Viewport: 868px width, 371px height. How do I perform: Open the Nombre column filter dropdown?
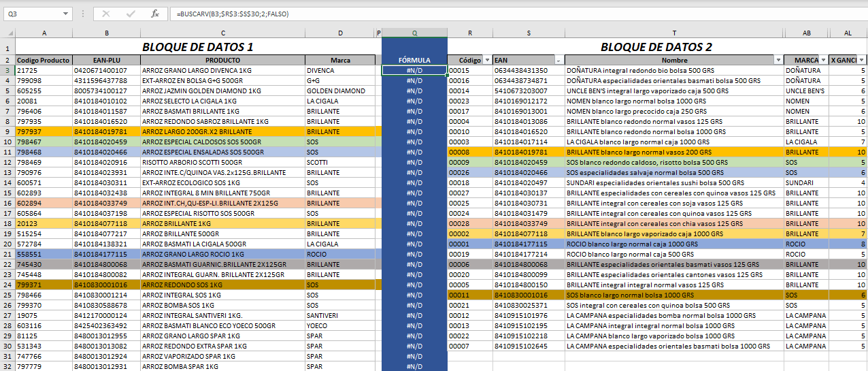[778, 60]
